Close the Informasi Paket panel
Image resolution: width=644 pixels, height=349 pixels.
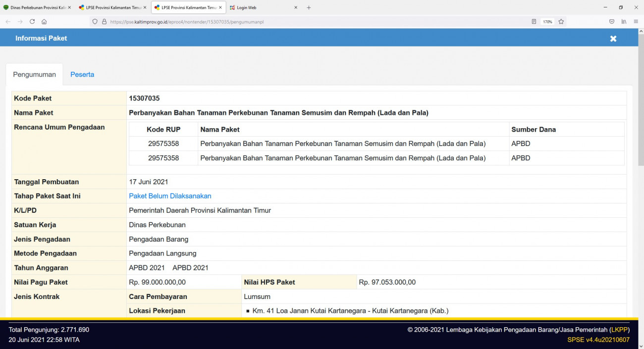(x=613, y=38)
